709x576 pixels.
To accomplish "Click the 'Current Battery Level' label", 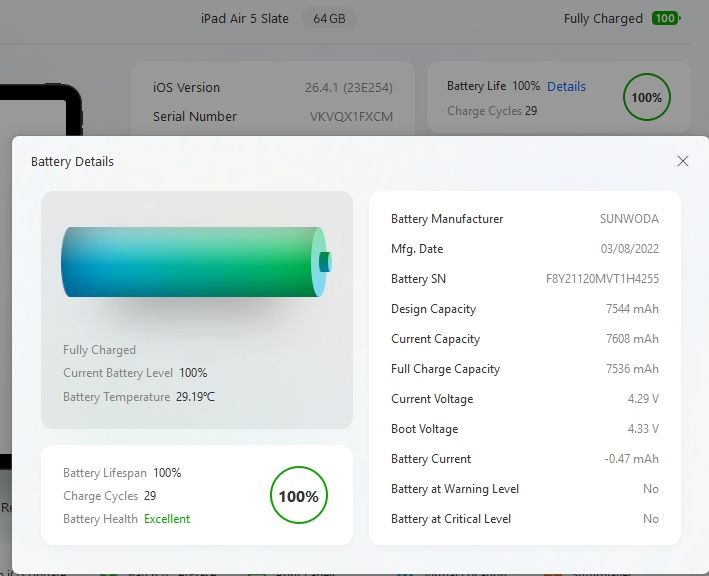I will 118,373.
